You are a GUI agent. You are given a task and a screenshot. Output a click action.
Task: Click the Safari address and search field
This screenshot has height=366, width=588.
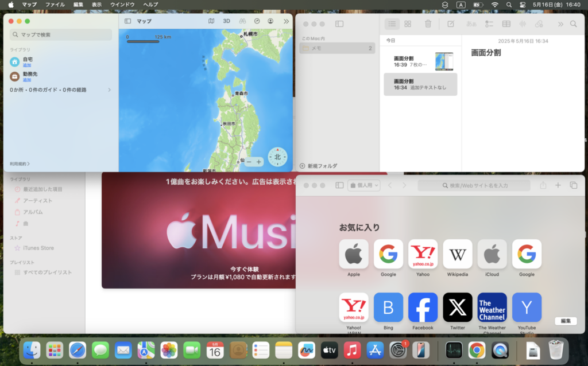tap(474, 185)
